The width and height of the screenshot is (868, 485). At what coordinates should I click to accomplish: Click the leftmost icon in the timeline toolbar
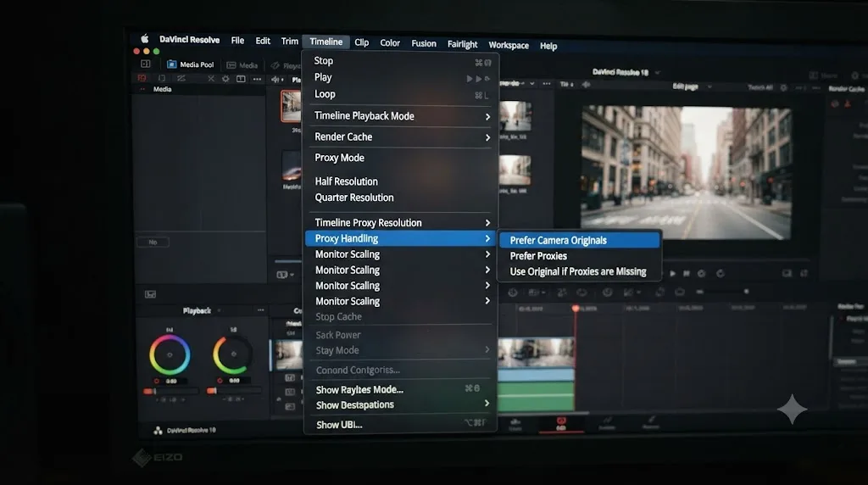(513, 293)
